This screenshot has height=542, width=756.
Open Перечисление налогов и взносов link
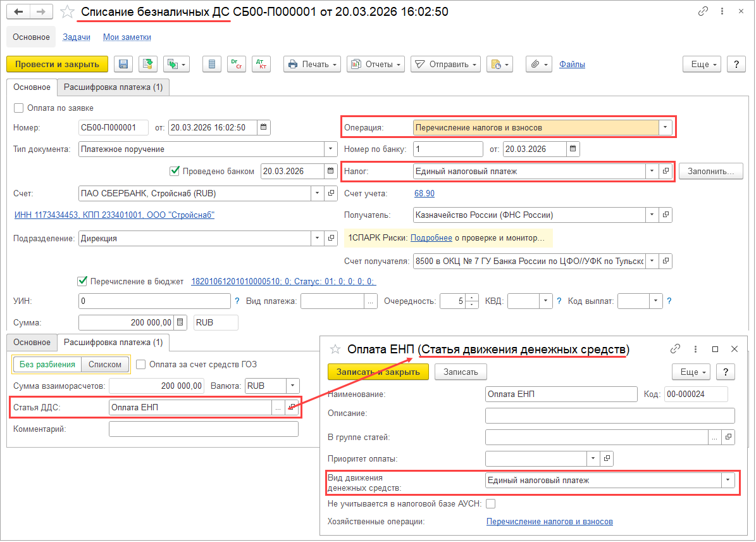point(549,521)
